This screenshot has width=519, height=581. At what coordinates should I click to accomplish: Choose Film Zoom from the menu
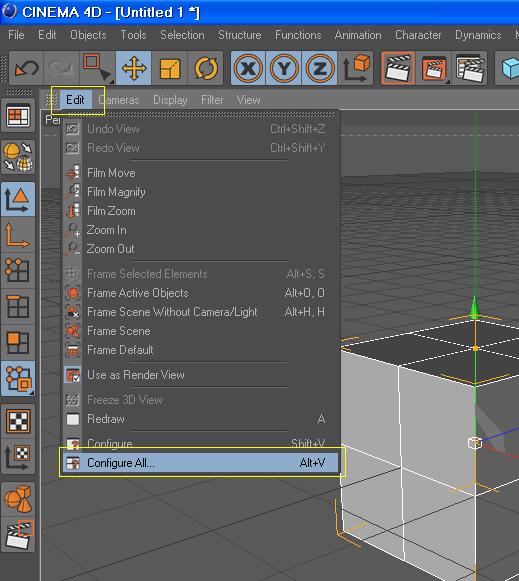pyautogui.click(x=200, y=211)
